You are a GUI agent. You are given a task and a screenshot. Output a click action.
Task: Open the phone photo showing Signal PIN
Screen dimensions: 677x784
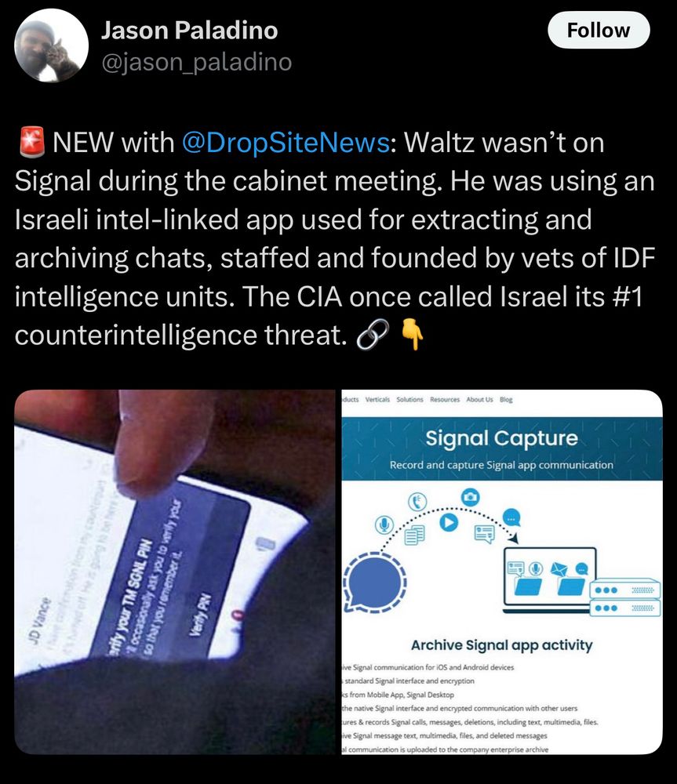click(175, 572)
